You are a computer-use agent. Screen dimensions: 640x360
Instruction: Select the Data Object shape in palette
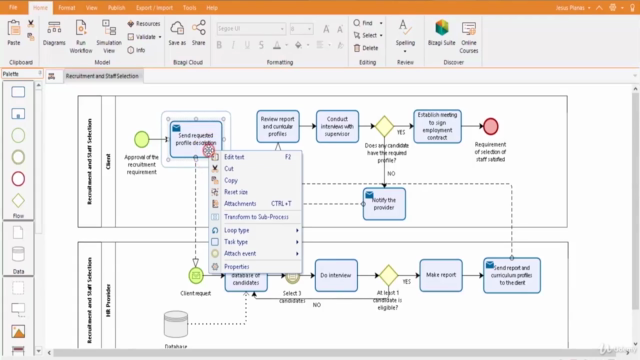(18, 232)
